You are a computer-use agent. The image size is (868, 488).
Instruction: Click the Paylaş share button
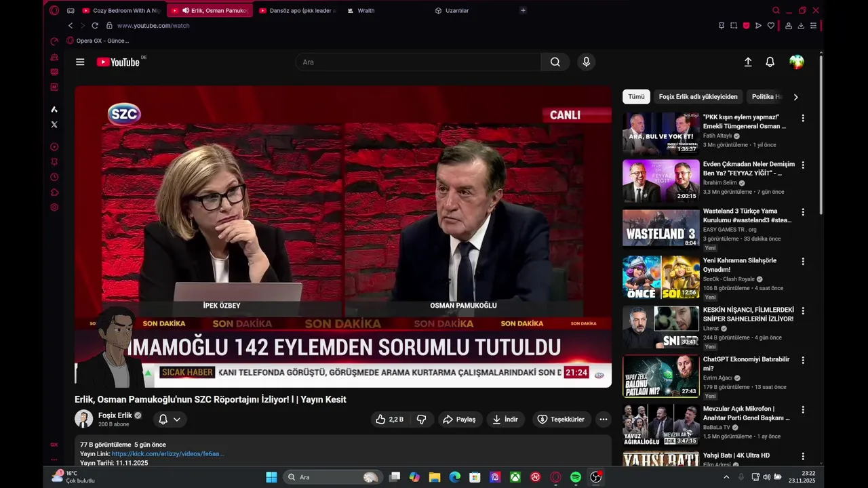point(460,420)
